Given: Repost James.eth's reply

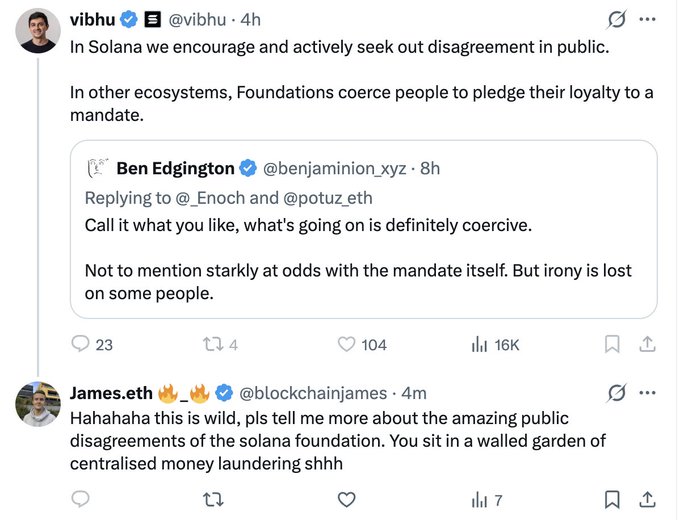Looking at the screenshot, I should pyautogui.click(x=212, y=498).
